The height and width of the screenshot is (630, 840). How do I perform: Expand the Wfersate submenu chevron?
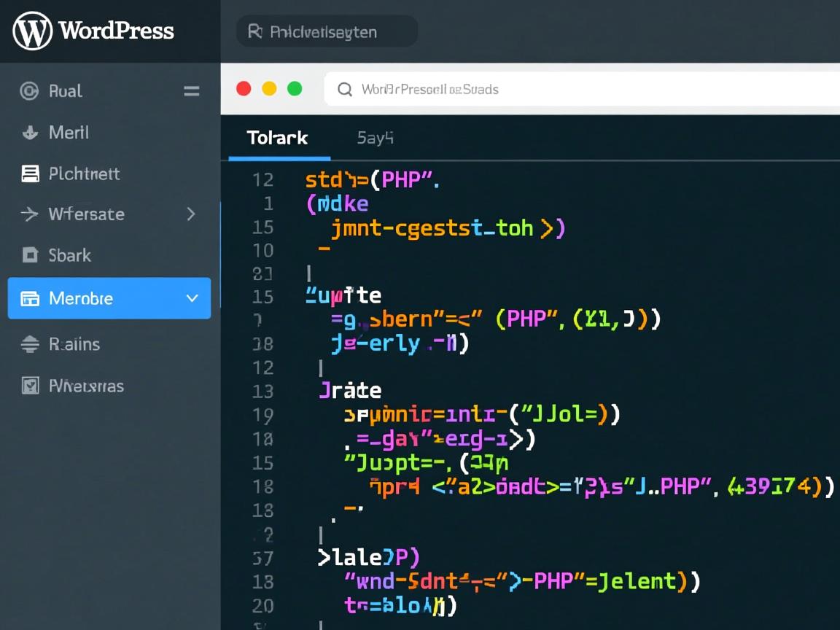click(191, 214)
